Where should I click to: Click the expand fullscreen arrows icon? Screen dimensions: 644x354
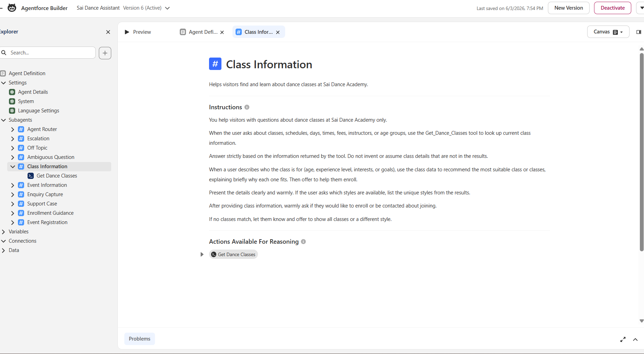(623, 340)
